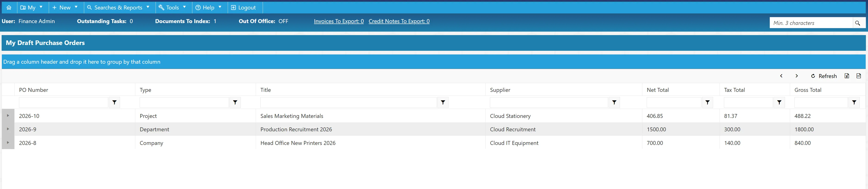Focus the search box with Min. 3 characters

[x=811, y=23]
